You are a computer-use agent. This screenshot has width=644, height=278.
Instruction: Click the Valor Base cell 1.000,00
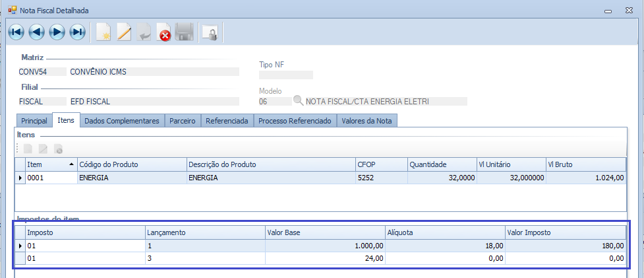click(x=325, y=246)
